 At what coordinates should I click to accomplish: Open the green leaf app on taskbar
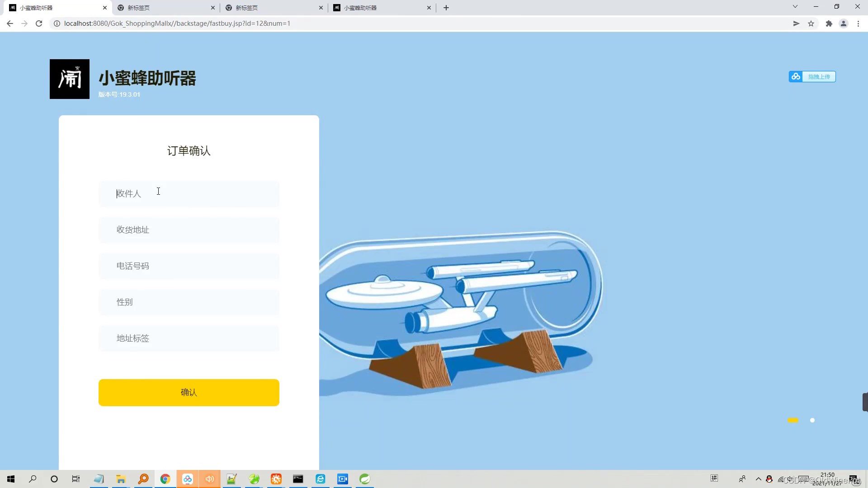point(254,479)
